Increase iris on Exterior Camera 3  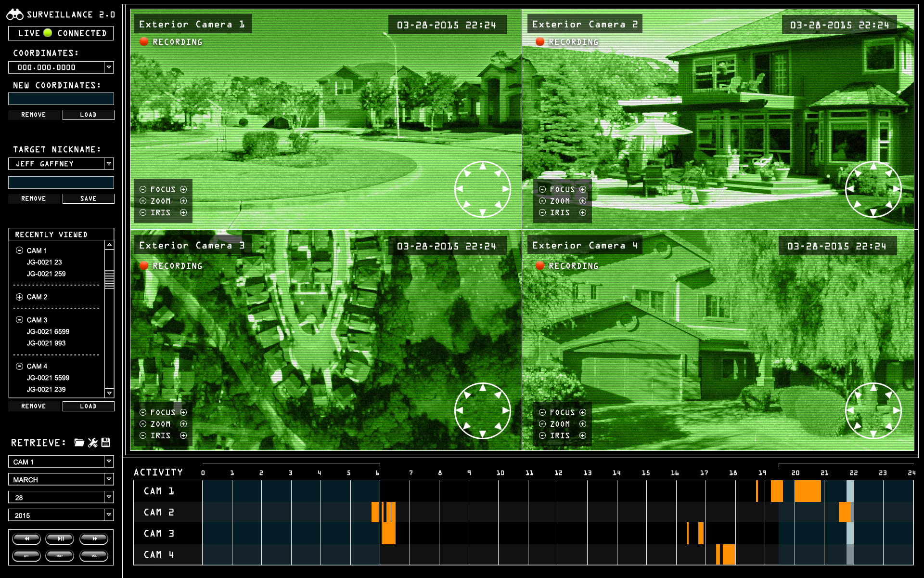click(x=183, y=435)
